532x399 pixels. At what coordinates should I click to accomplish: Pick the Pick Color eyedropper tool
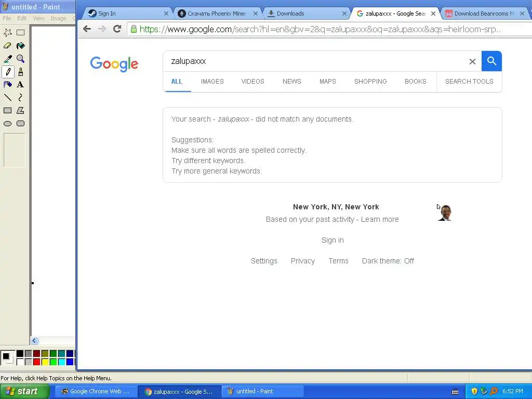7,59
